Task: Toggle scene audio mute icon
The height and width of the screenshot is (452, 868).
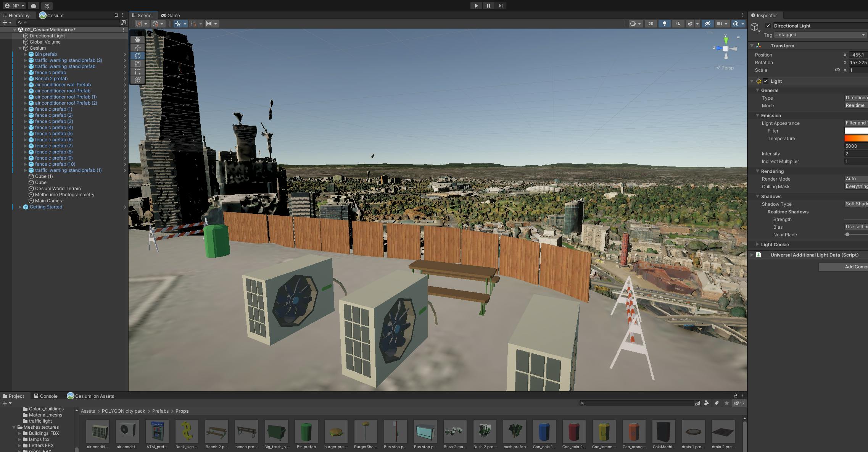Action: (x=678, y=24)
